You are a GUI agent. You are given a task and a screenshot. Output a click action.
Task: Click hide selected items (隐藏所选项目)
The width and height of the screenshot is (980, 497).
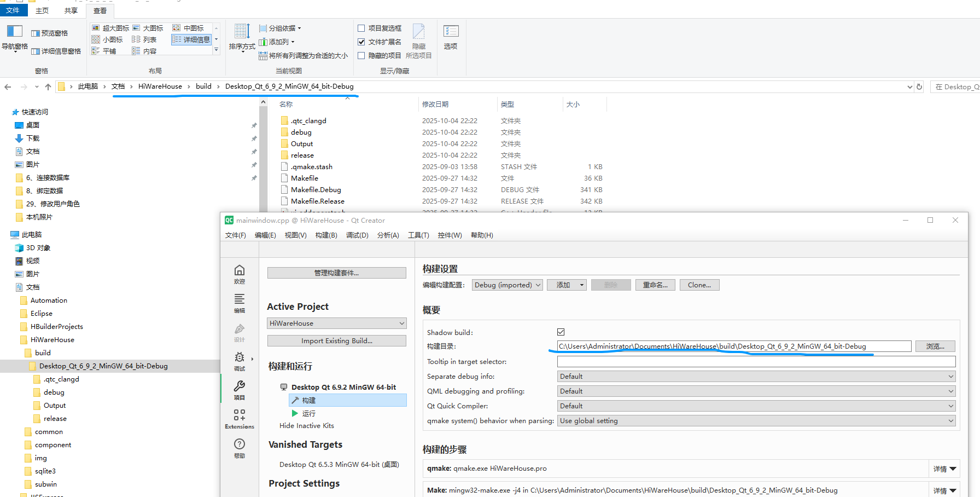tap(419, 42)
